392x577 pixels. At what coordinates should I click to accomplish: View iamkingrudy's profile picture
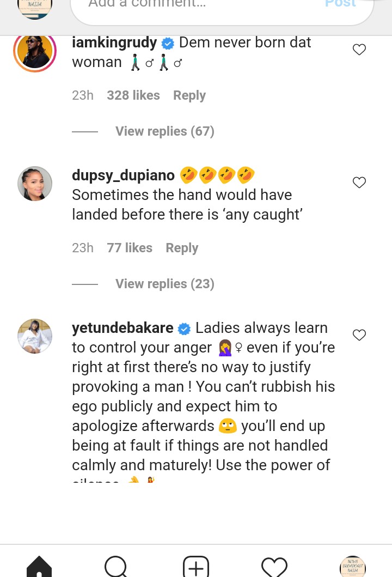(x=35, y=53)
